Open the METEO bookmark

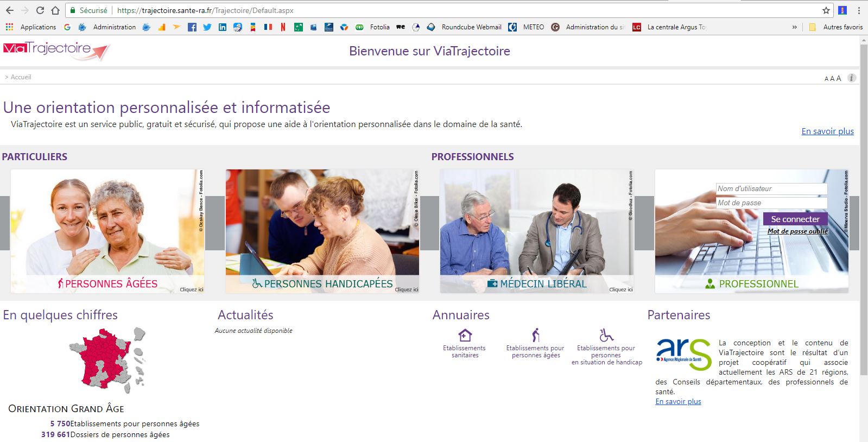point(527,27)
